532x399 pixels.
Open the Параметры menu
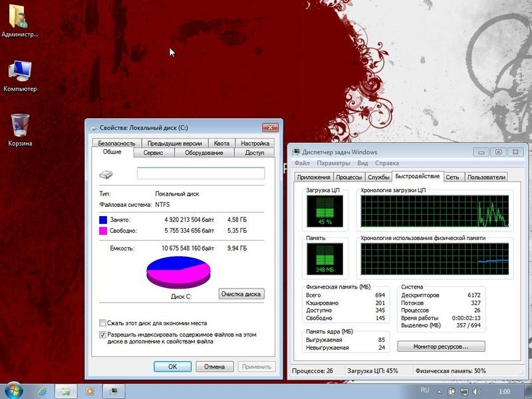pyautogui.click(x=332, y=163)
